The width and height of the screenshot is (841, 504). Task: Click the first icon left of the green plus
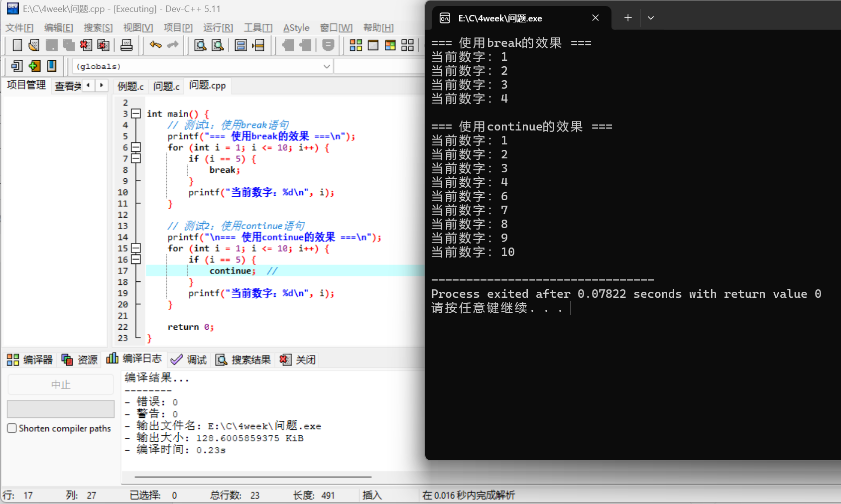[17, 66]
